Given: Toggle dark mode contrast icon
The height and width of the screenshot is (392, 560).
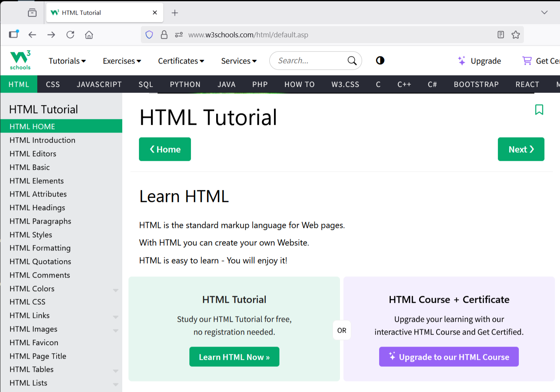Looking at the screenshot, I should click(x=380, y=60).
